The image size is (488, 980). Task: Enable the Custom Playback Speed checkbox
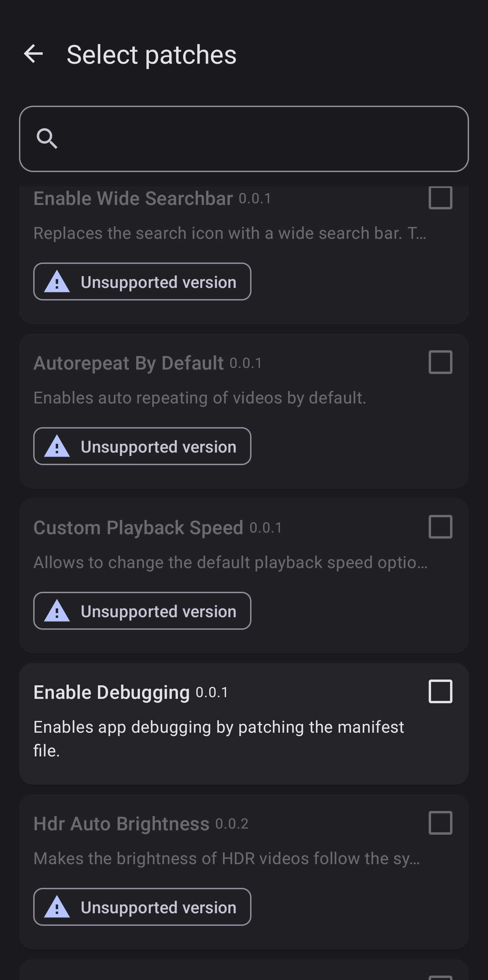441,527
